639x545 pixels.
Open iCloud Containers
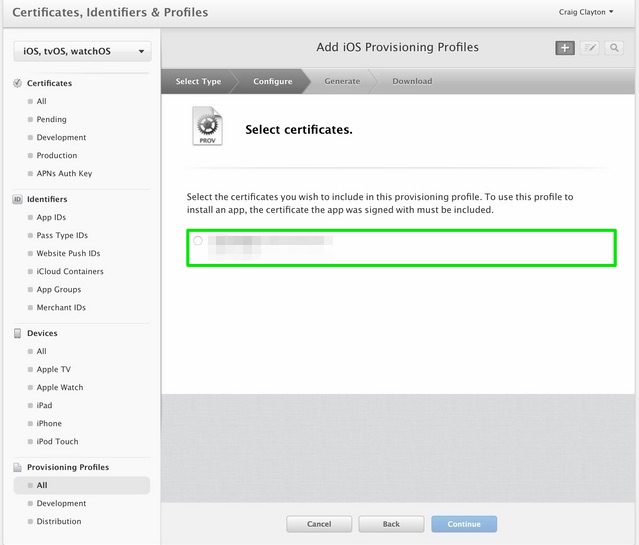click(x=70, y=271)
